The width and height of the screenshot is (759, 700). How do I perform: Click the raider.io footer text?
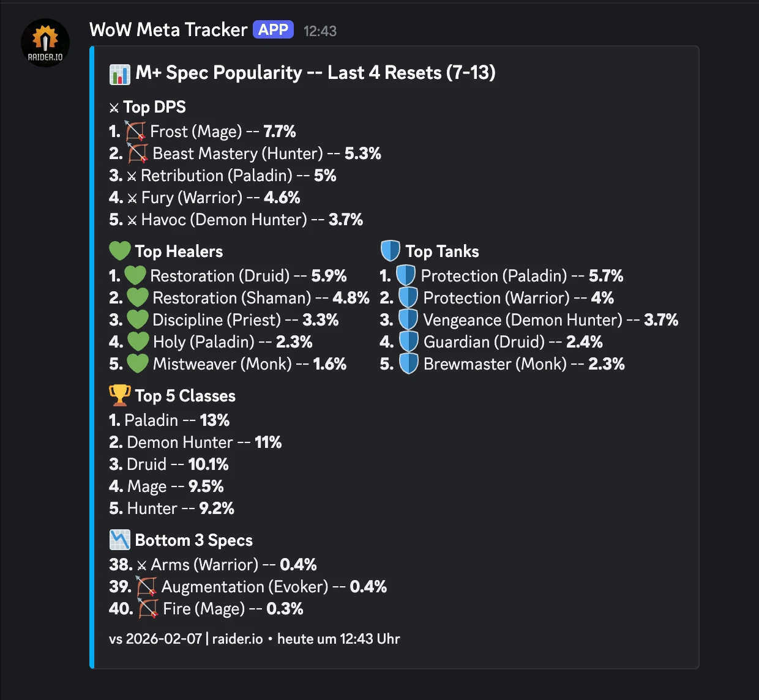pos(237,639)
